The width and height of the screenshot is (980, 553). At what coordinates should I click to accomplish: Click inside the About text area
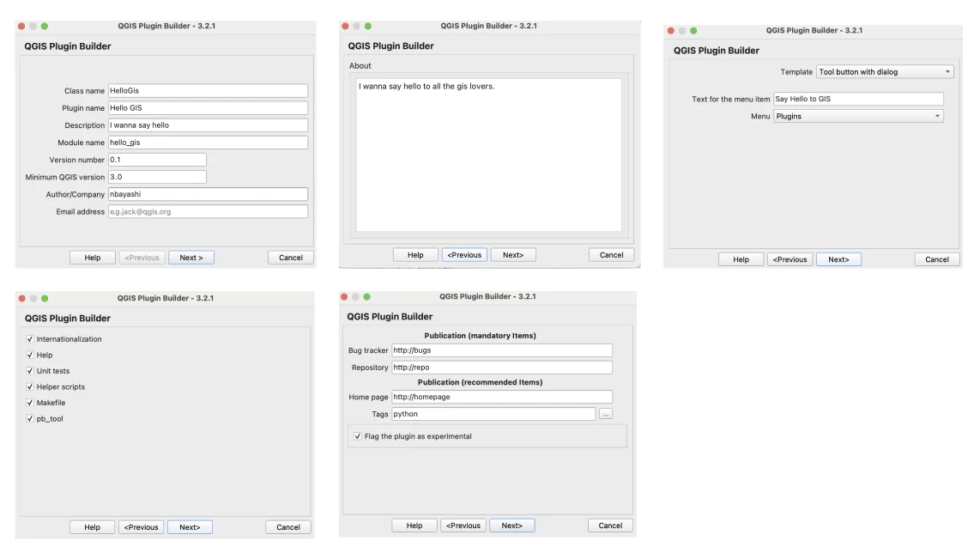tap(489, 155)
